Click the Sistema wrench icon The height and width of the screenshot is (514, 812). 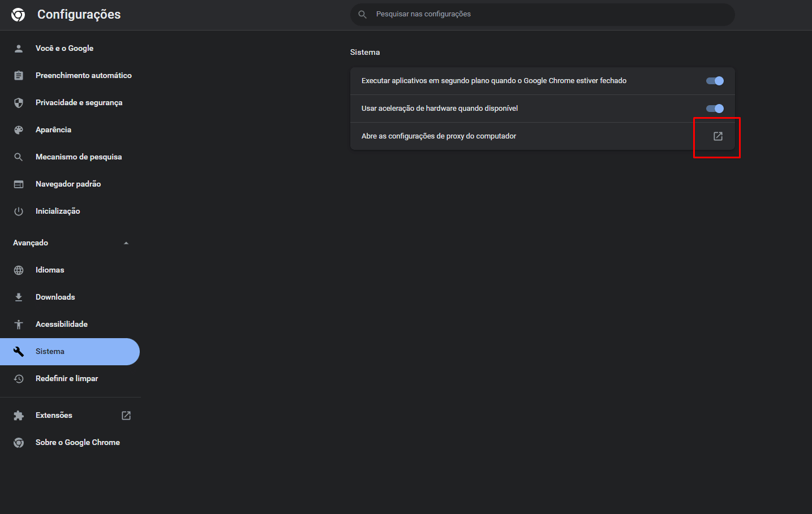click(x=19, y=351)
